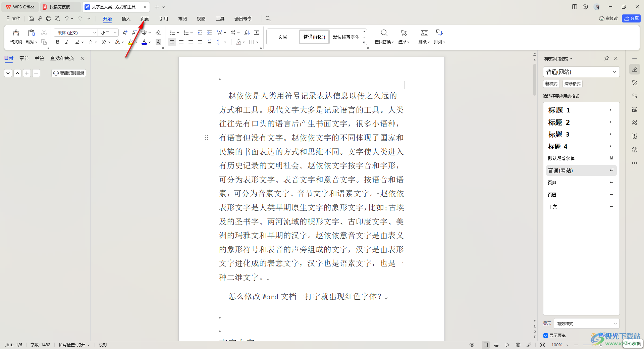The height and width of the screenshot is (349, 644).
Task: Decrease paragraph indent
Action: (200, 33)
